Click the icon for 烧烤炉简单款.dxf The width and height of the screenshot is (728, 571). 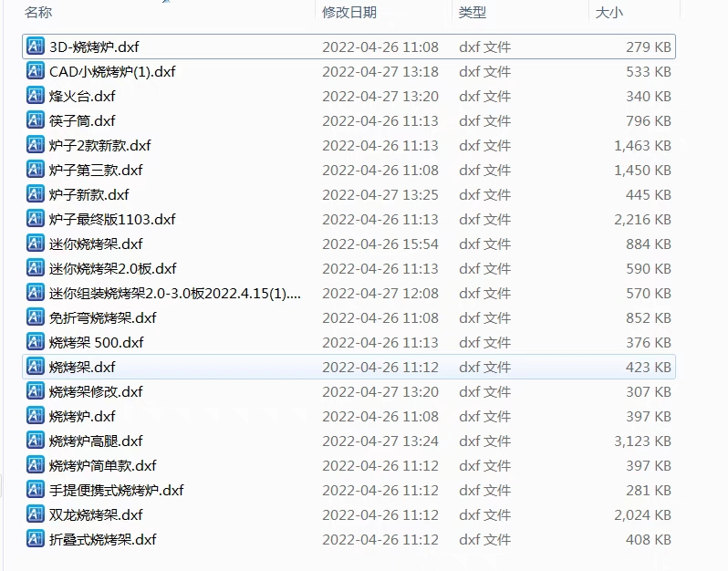(x=36, y=464)
